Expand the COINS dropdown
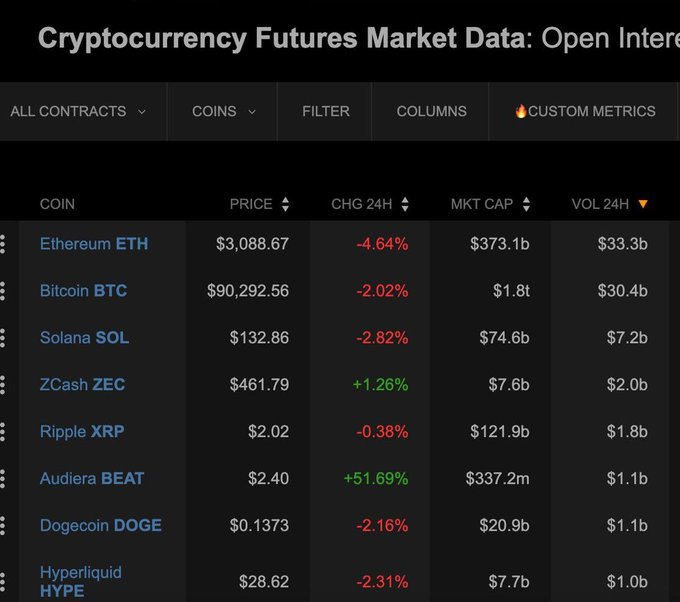This screenshot has height=602, width=680. 223,111
